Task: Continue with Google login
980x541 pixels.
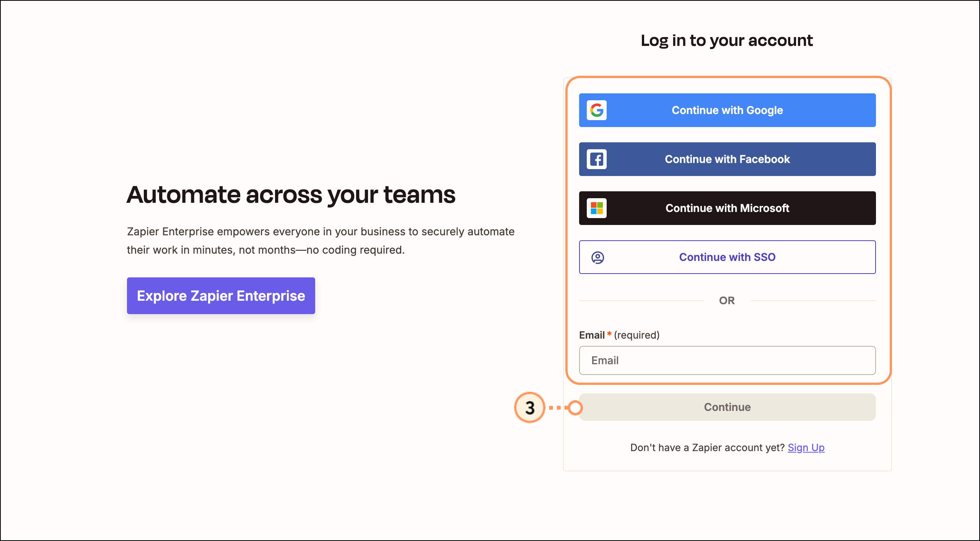Action: (x=727, y=110)
